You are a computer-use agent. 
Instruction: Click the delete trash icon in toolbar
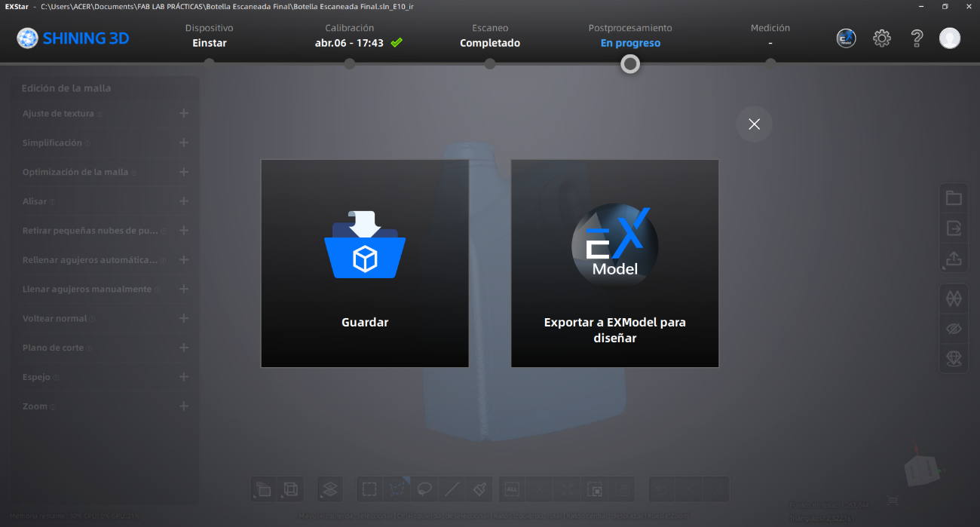(x=623, y=489)
